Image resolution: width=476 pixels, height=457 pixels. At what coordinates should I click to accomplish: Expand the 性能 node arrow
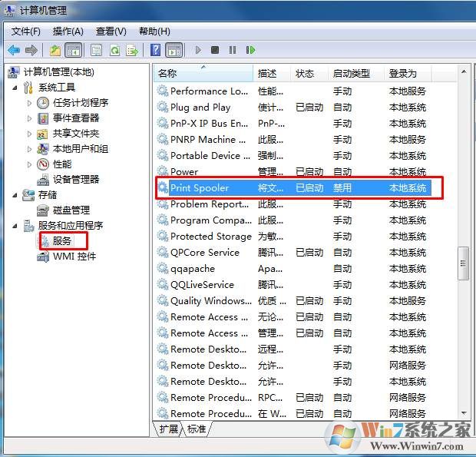point(29,164)
